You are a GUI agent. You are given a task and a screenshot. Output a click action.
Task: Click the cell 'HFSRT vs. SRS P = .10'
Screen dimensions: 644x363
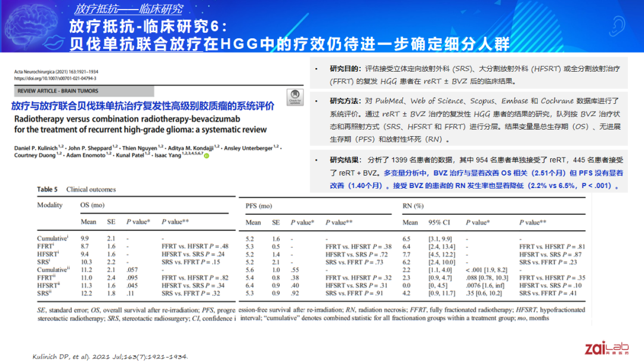click(x=550, y=286)
